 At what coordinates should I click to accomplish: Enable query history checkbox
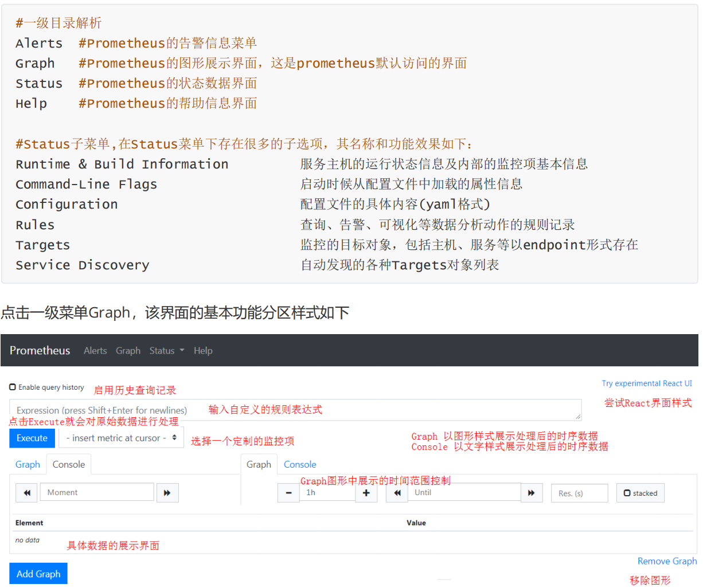click(x=13, y=387)
